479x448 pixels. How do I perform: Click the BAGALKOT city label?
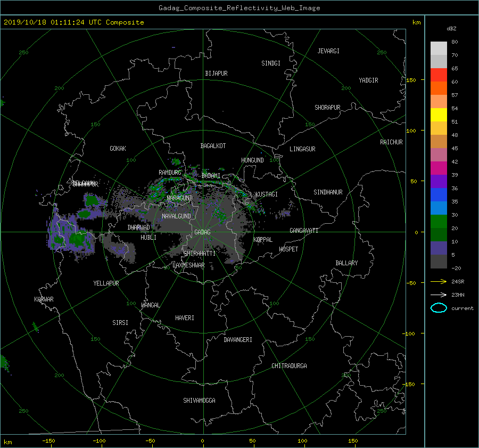(x=213, y=146)
